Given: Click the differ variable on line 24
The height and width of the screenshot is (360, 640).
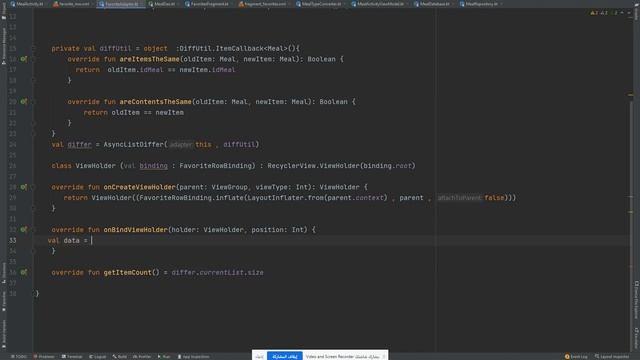Looking at the screenshot, I should [x=80, y=144].
